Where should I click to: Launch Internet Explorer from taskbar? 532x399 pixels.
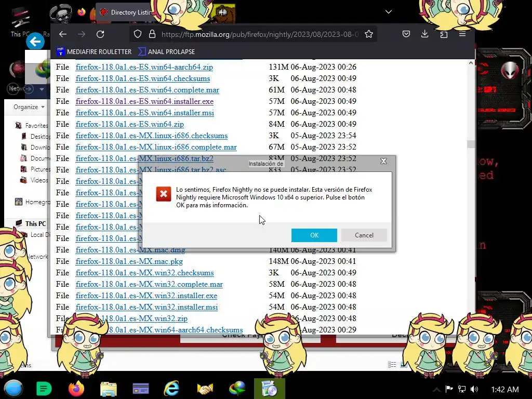click(171, 389)
